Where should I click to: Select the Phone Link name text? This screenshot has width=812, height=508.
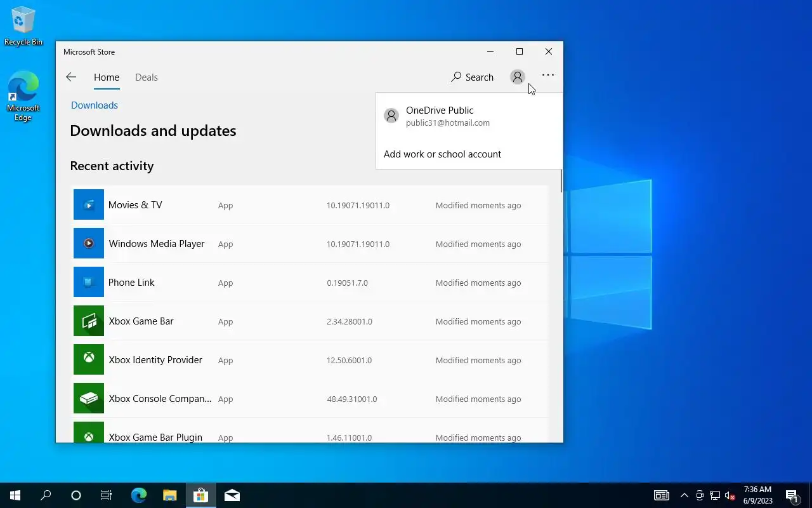[131, 282]
